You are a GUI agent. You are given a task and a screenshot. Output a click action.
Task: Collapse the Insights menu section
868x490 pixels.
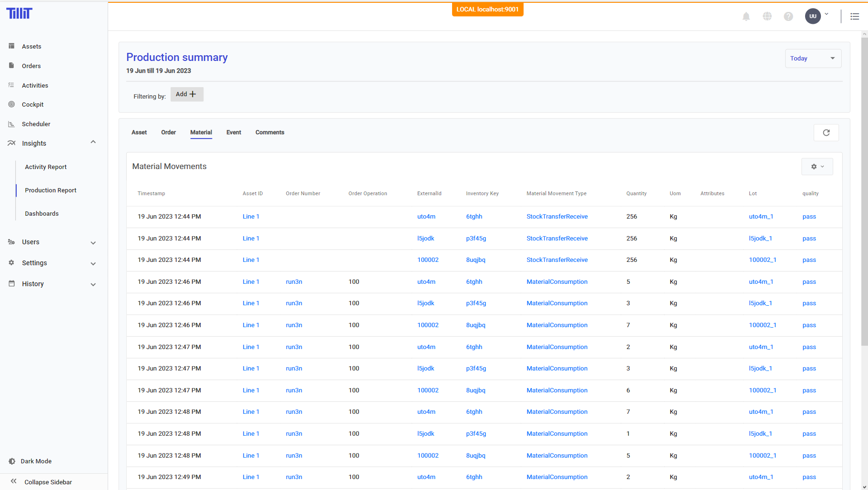point(93,142)
